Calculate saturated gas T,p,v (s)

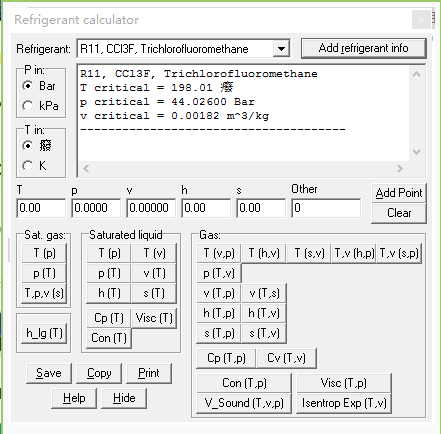[x=44, y=293]
